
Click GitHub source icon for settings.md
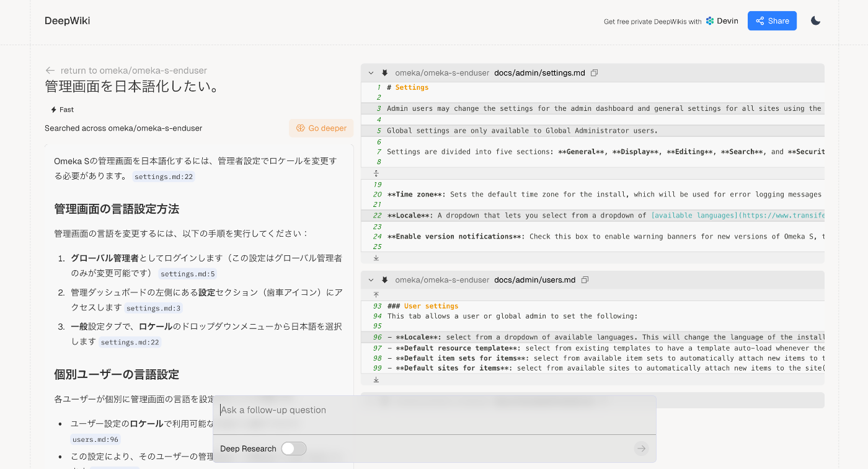click(x=385, y=73)
